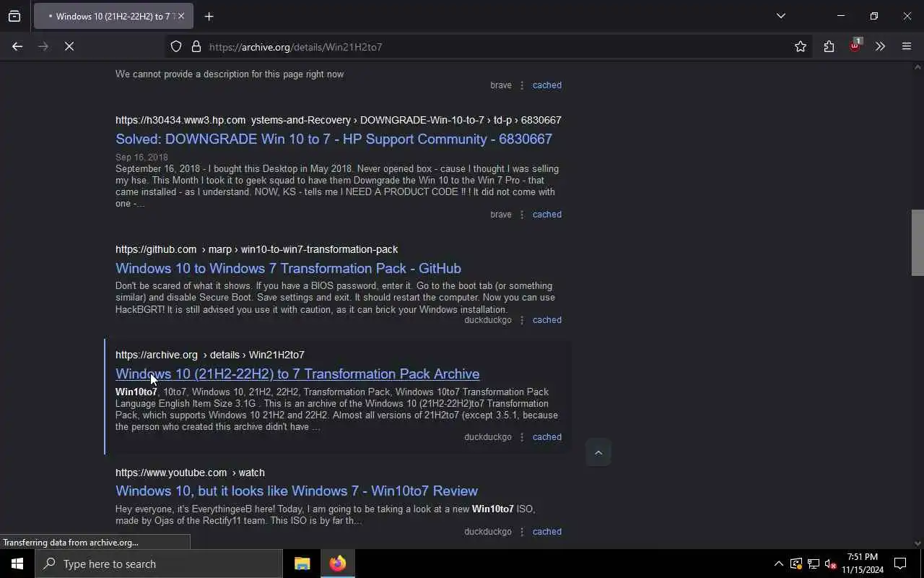This screenshot has width=924, height=578.
Task: Close the Windows 10 (21H2-22H2) to 7 tab
Action: (181, 16)
